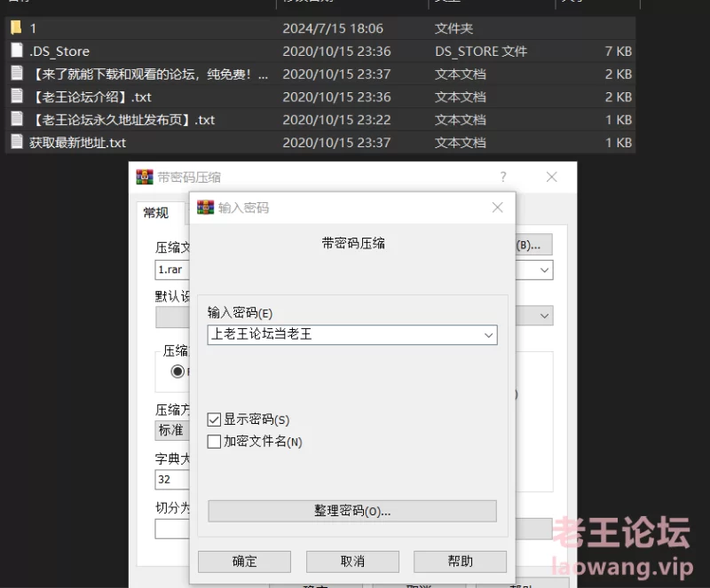Click help question mark in 带密码压缩 window
The image size is (710, 588).
(x=503, y=177)
